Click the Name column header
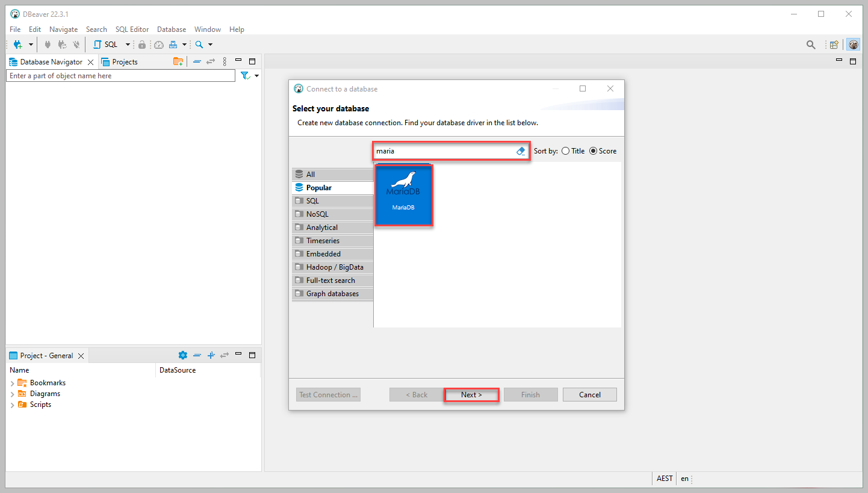Image resolution: width=868 pixels, height=493 pixels. coord(81,370)
